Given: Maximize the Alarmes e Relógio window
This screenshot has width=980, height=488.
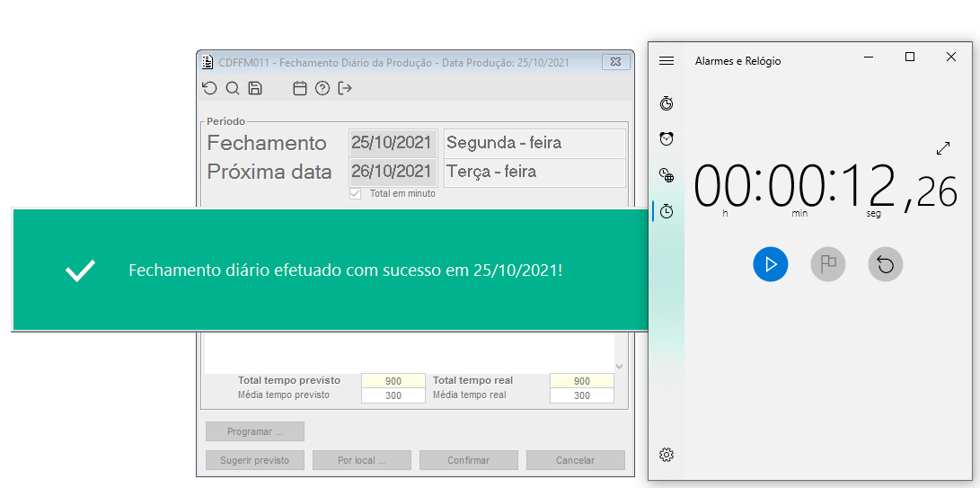Looking at the screenshot, I should point(910,57).
